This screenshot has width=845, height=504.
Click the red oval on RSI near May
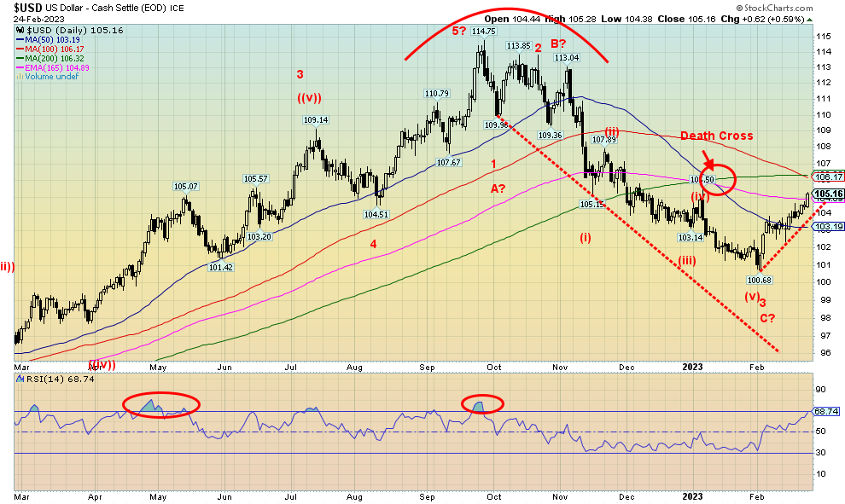click(161, 405)
